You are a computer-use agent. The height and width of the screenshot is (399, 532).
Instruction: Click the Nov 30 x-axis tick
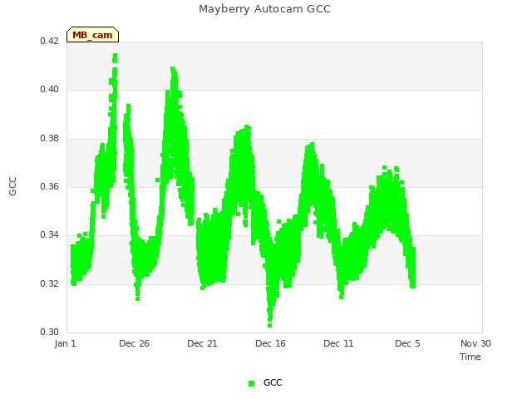point(475,343)
